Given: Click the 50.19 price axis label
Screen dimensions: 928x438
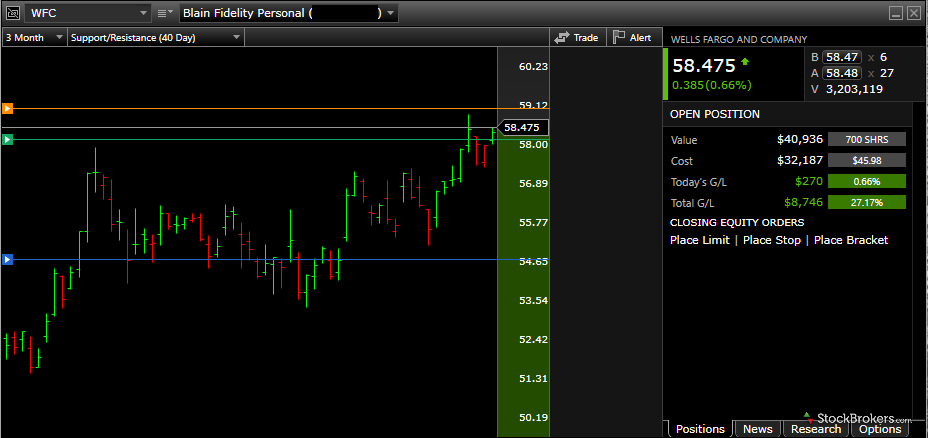Looking at the screenshot, I should (x=533, y=417).
